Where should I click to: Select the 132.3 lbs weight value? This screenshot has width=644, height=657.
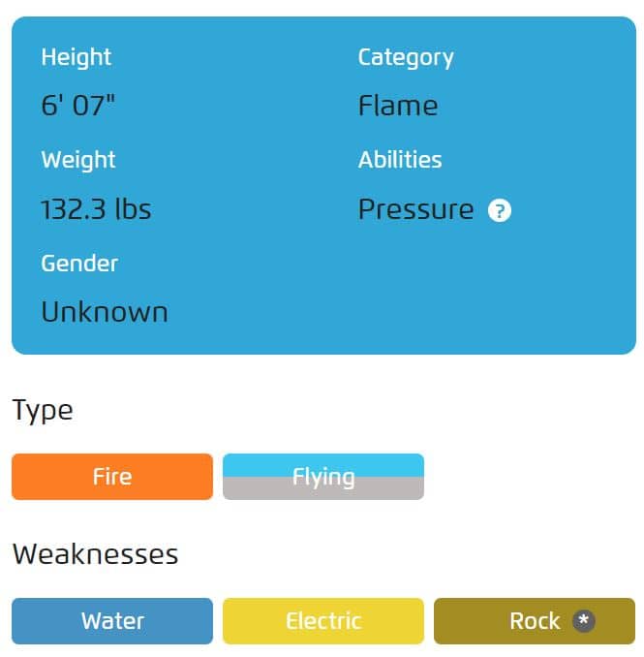pyautogui.click(x=96, y=209)
